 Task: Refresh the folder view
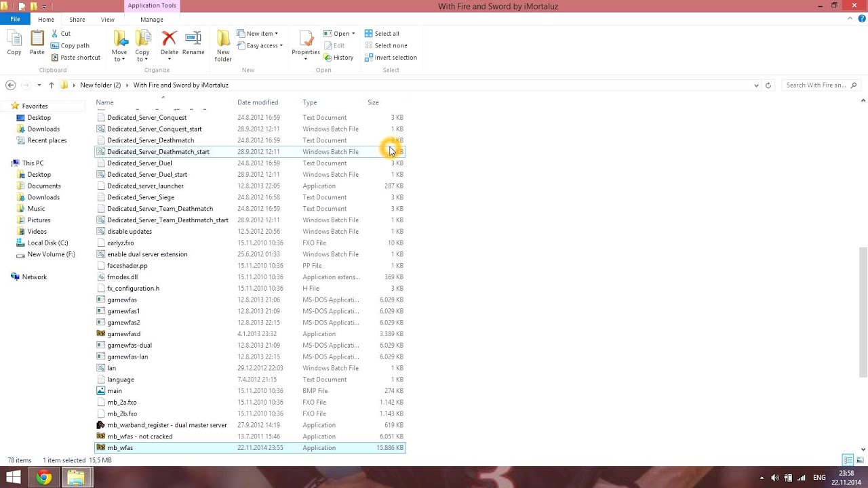(x=768, y=85)
